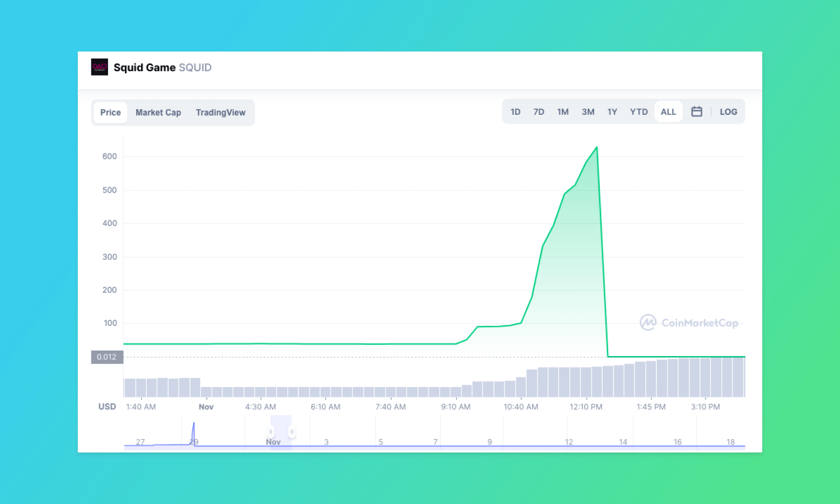Select the 7D time range
The width and height of the screenshot is (840, 504).
coord(539,112)
